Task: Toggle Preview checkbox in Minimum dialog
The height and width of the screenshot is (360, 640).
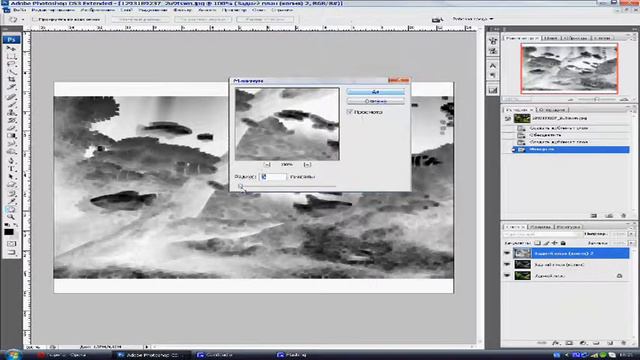Action: (x=350, y=111)
